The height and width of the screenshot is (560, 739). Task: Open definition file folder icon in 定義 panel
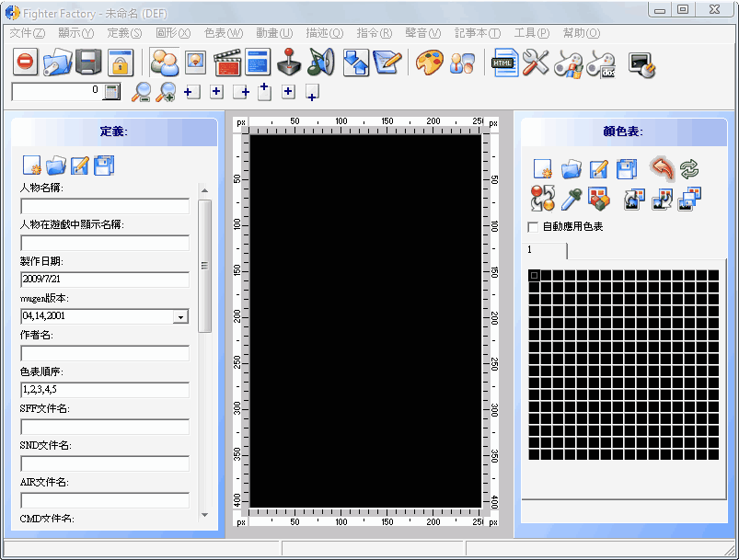point(56,166)
